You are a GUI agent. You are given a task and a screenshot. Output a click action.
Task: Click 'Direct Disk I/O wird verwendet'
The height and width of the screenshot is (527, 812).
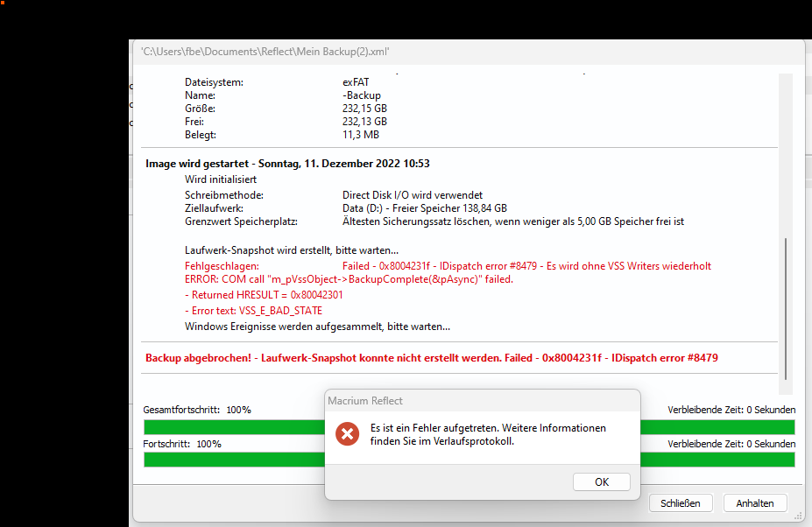pyautogui.click(x=413, y=195)
